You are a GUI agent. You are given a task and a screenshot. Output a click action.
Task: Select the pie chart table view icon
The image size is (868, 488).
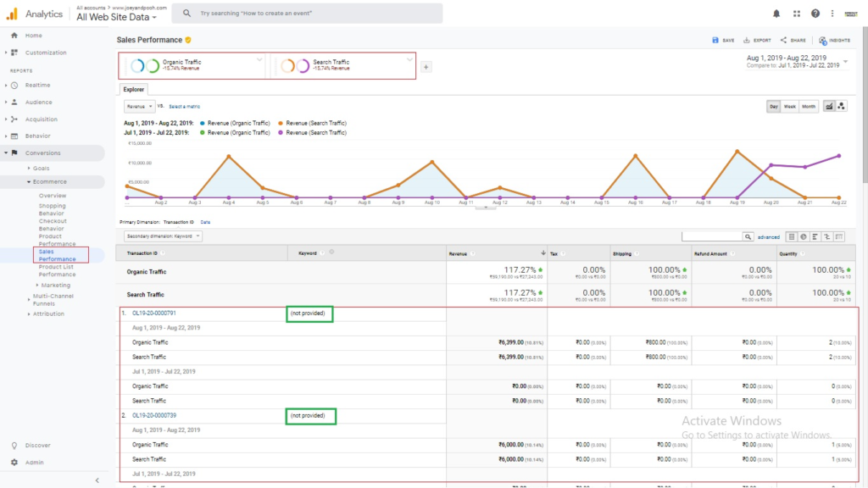click(803, 236)
